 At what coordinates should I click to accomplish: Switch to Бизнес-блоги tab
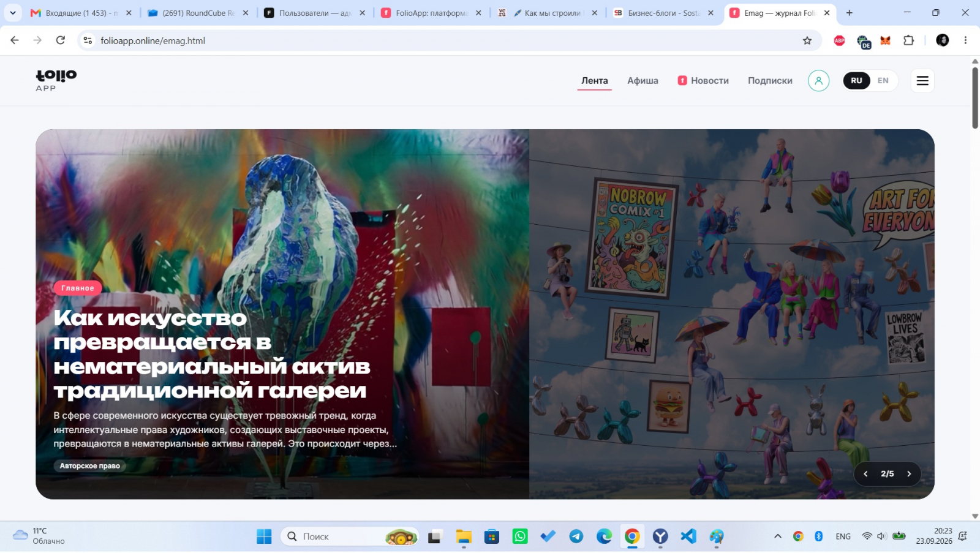point(665,13)
